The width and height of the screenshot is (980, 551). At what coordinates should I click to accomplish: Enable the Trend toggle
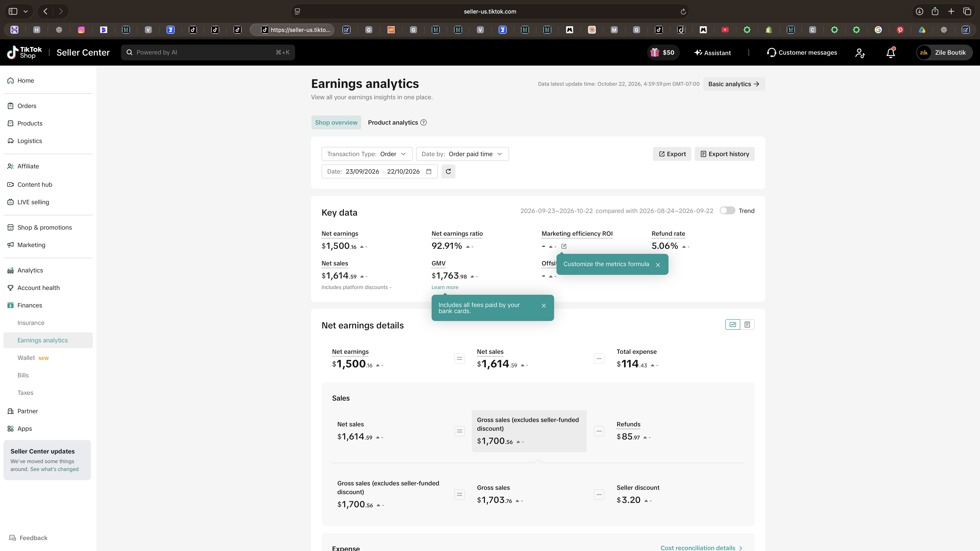[727, 211]
